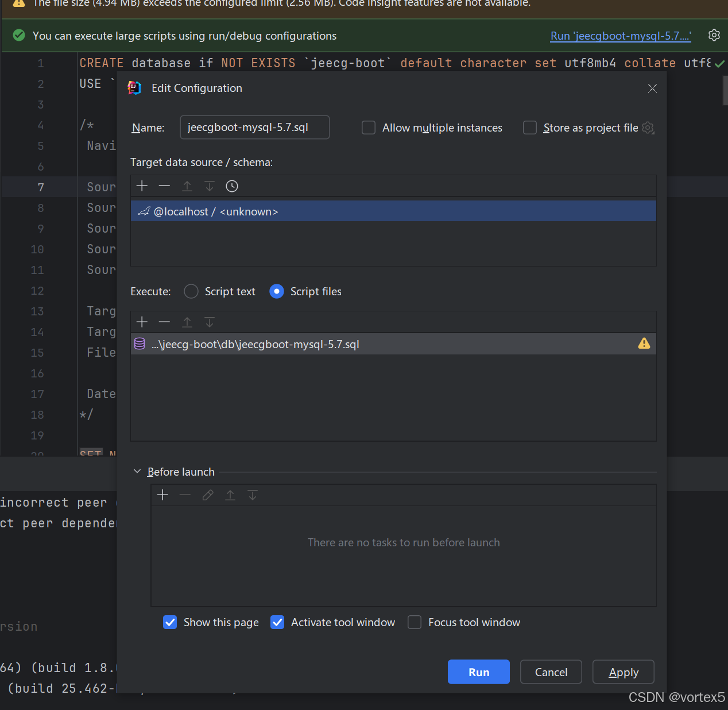Uncheck Activate tool window checkbox
Screen dimensions: 728x710
[277, 622]
